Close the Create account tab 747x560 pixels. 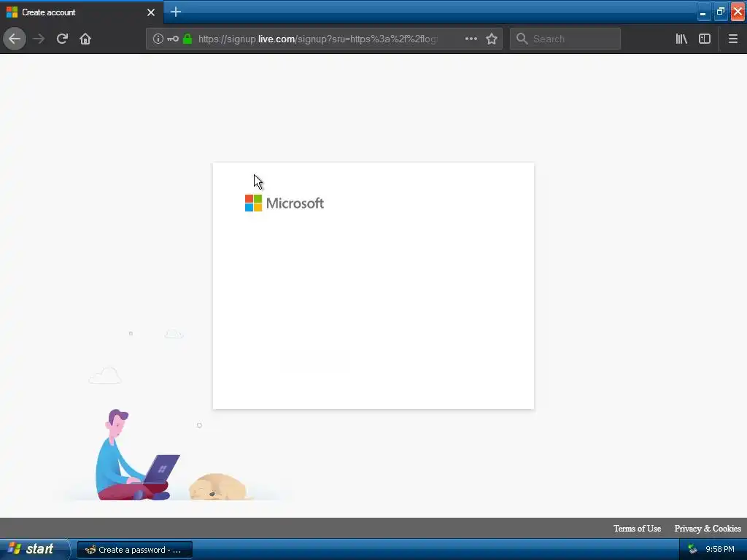151,12
